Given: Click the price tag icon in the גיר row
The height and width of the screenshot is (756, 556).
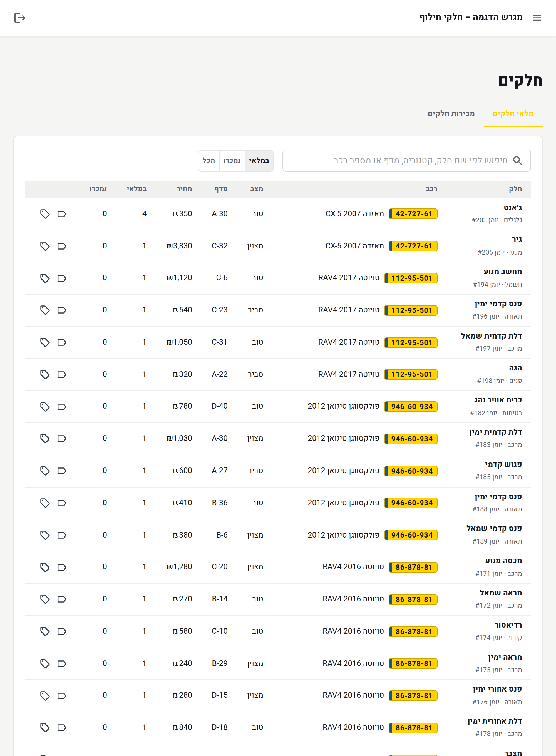Looking at the screenshot, I should 45,246.
